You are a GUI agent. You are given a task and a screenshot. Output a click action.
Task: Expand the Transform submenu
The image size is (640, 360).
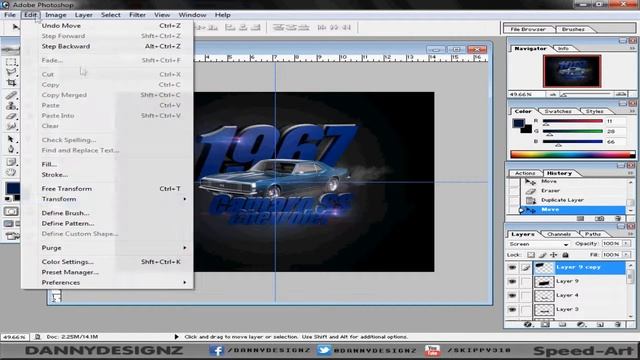point(113,199)
